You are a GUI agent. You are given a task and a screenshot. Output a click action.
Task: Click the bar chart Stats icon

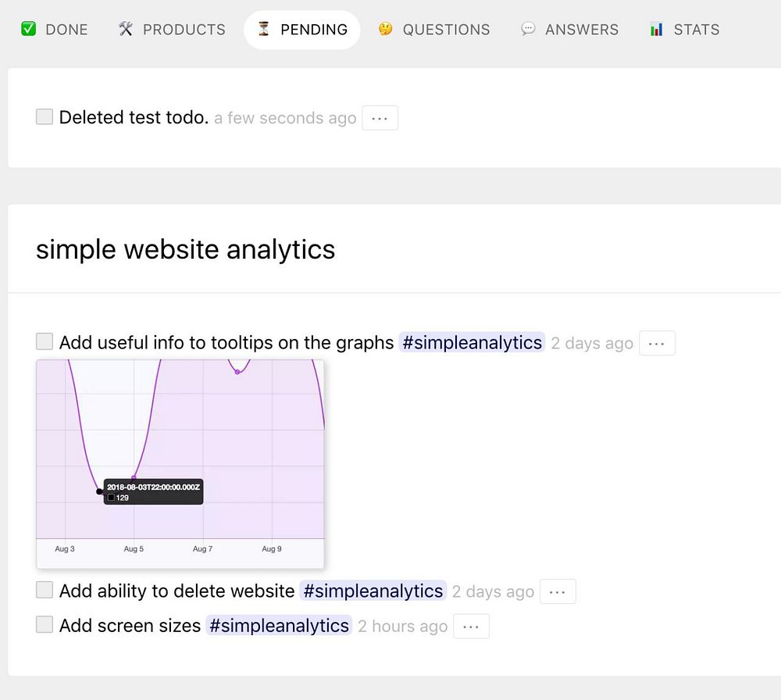656,30
